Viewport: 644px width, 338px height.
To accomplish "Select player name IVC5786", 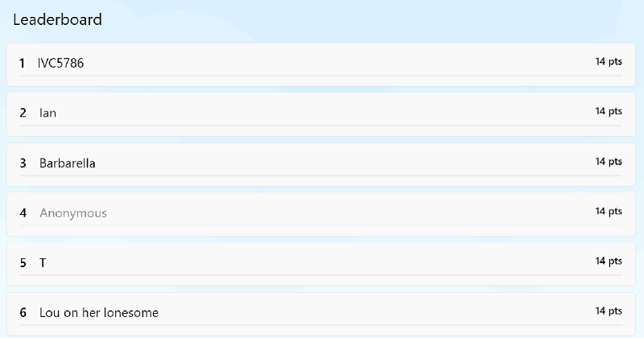I will (61, 63).
